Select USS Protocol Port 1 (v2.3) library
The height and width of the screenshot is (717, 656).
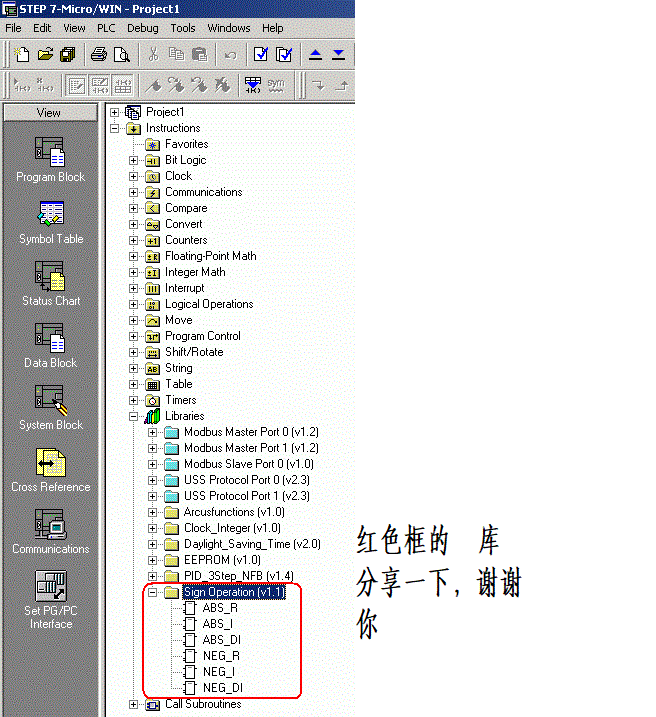click(247, 496)
